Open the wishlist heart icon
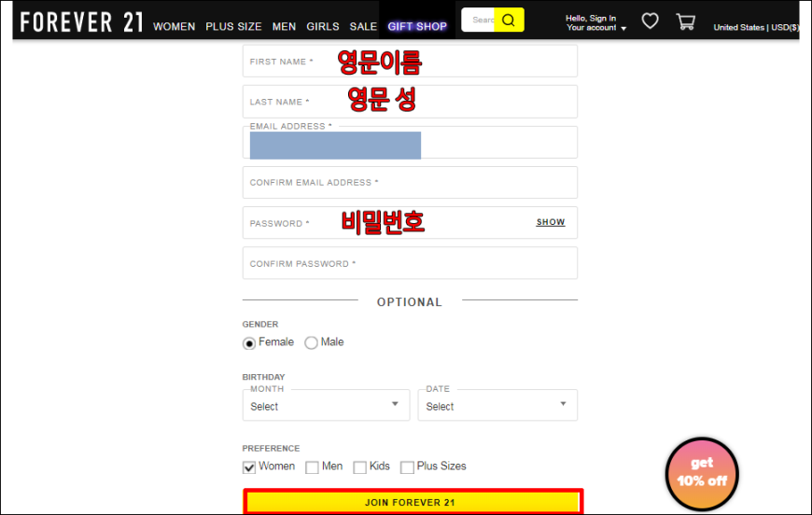This screenshot has height=515, width=812. (650, 21)
